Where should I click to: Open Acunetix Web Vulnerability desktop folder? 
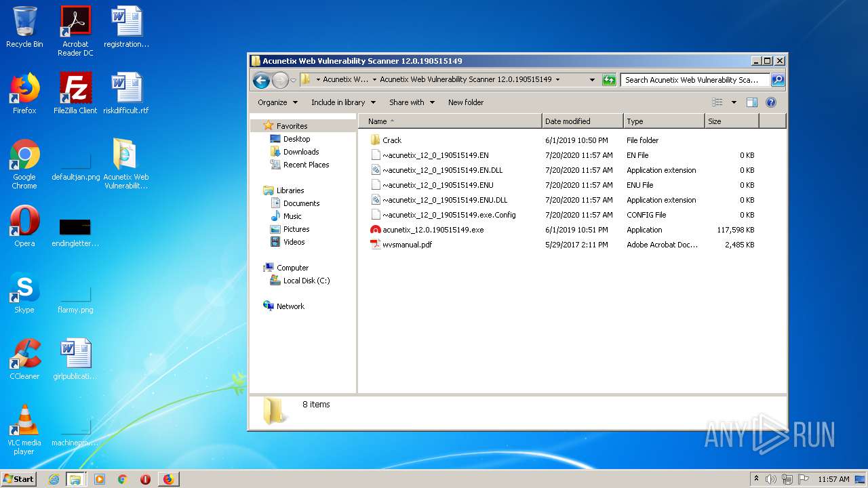[126, 164]
